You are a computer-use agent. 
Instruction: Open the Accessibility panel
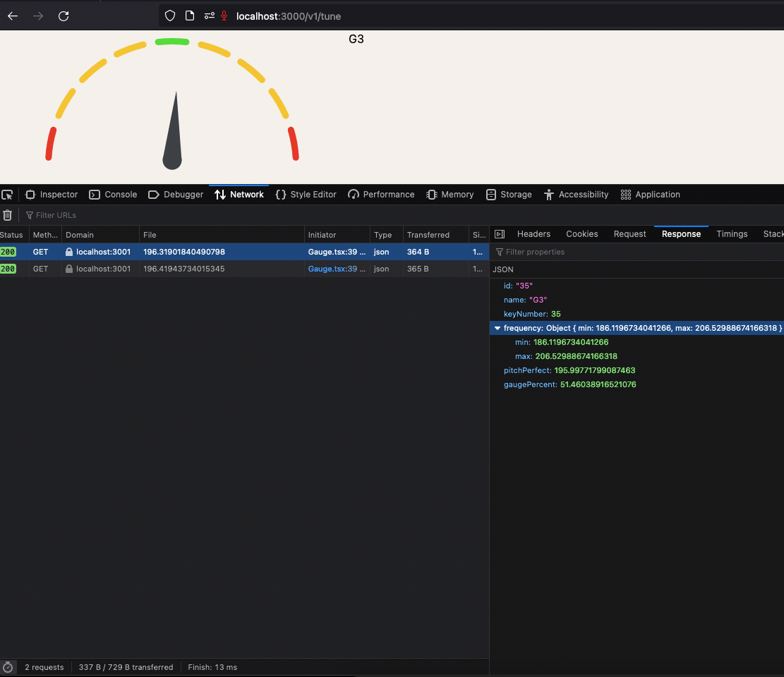click(x=577, y=195)
